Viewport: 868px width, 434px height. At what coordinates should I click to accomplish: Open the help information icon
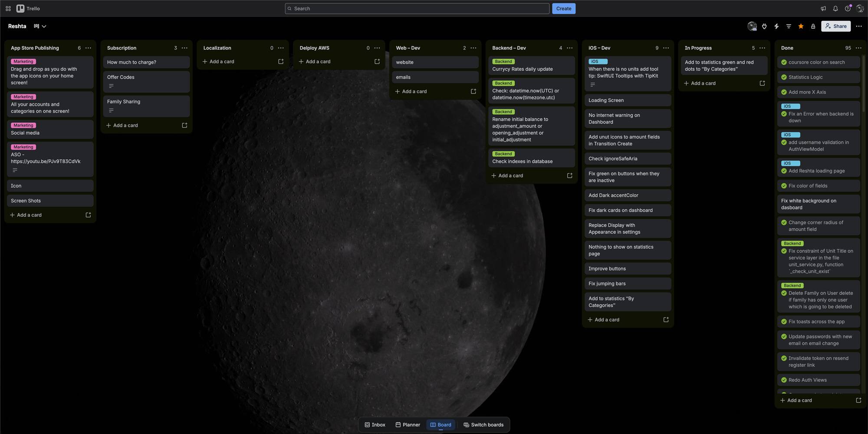pos(848,9)
